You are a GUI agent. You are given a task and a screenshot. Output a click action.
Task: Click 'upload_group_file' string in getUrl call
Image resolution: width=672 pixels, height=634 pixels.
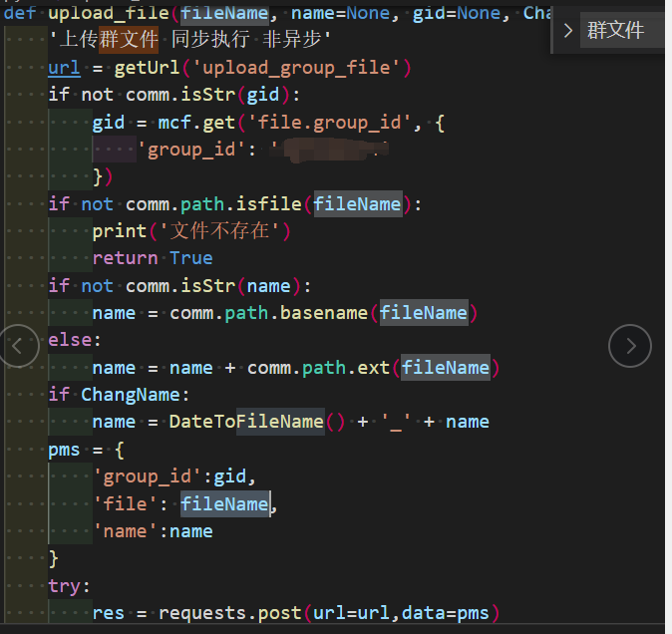coord(296,68)
